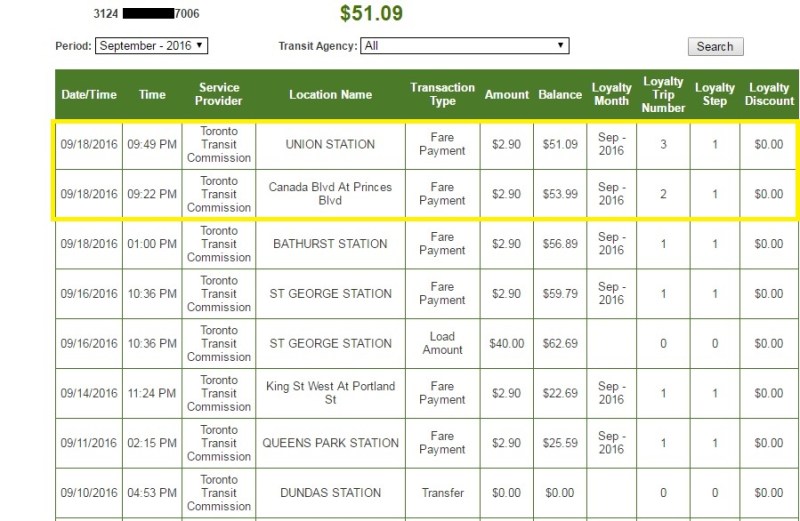Screen dimensions: 800x521
Task: Click the Location Name column header
Action: [x=330, y=95]
